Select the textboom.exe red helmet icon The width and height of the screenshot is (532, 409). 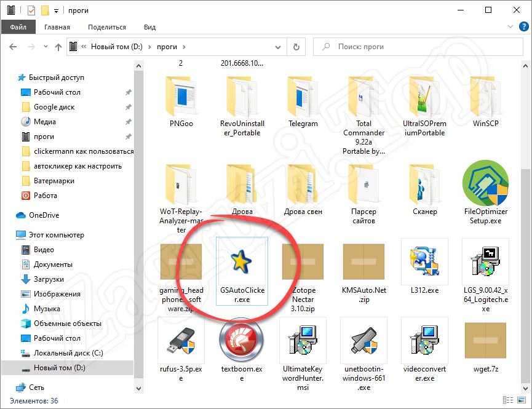(242, 340)
